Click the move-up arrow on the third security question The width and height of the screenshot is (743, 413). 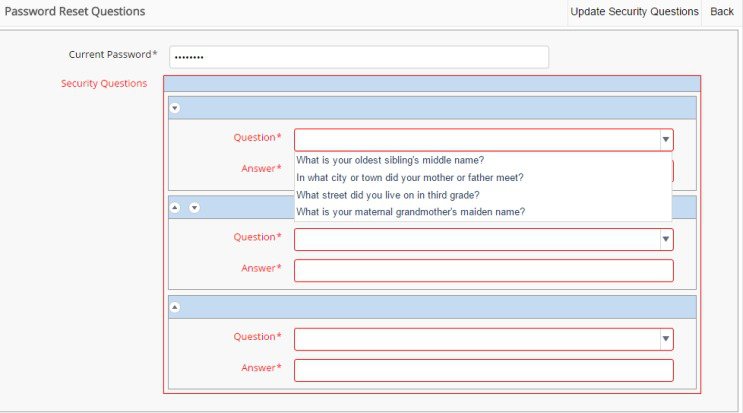(x=175, y=307)
